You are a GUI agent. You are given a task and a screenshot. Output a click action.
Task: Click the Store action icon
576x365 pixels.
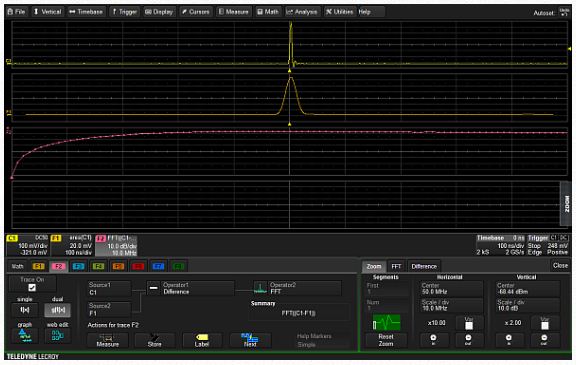point(155,340)
